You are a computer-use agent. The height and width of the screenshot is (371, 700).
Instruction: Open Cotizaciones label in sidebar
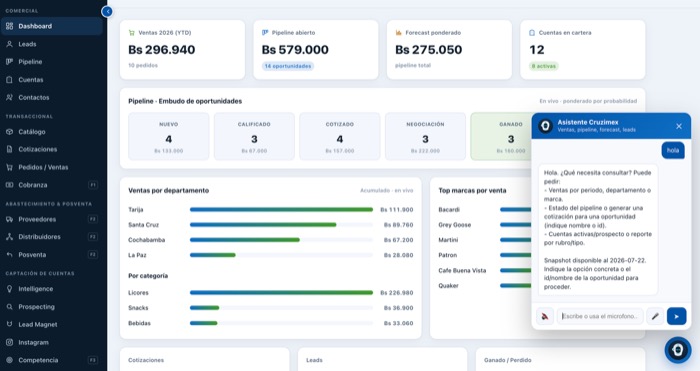(38, 149)
